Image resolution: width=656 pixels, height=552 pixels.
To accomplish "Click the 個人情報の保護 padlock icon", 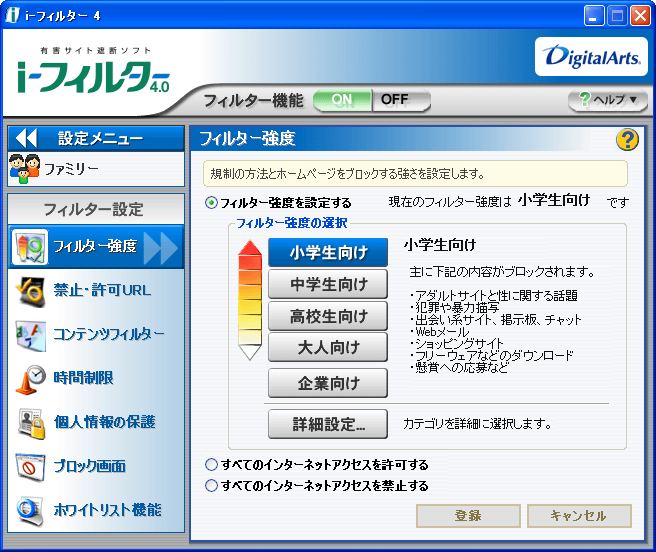I will click(31, 424).
